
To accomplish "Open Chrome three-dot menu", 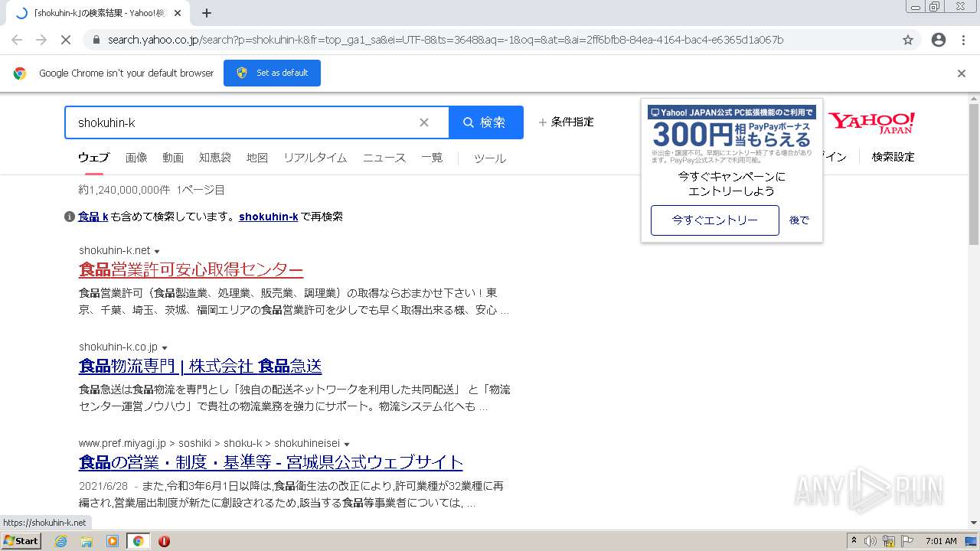I will [x=963, y=40].
